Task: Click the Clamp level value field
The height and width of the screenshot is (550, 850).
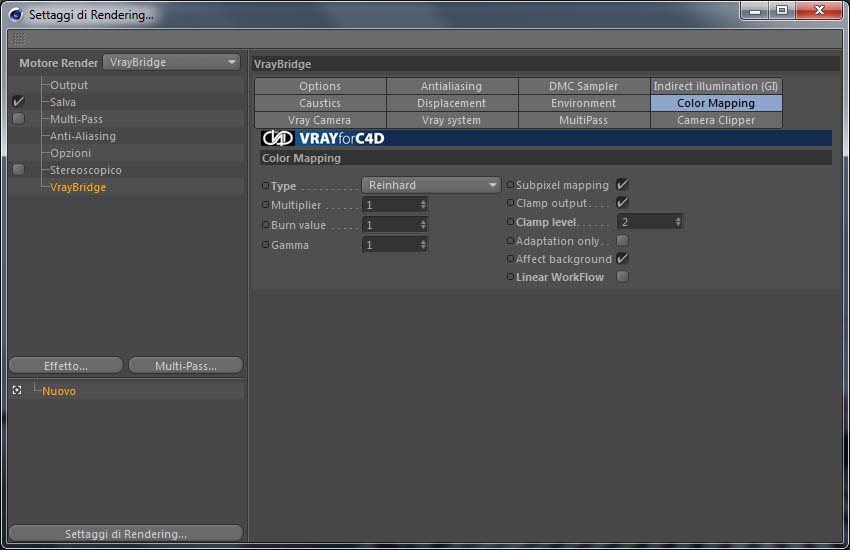Action: click(649, 222)
